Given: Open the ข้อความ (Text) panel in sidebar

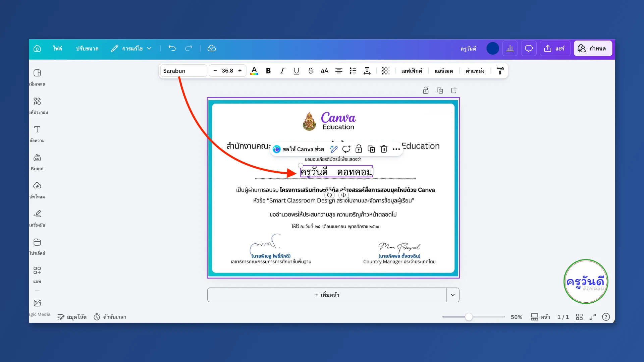Looking at the screenshot, I should click(37, 133).
